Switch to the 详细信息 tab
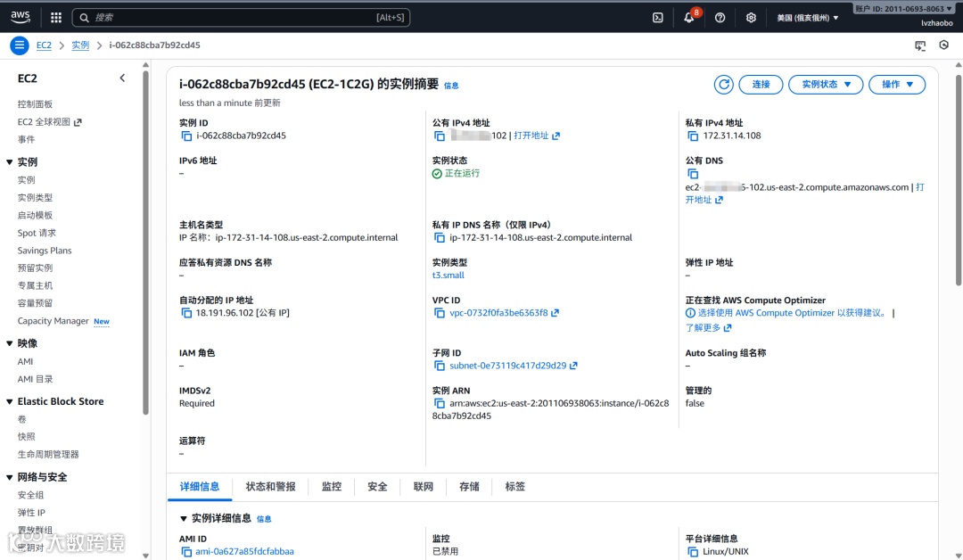This screenshot has width=963, height=560. [200, 487]
